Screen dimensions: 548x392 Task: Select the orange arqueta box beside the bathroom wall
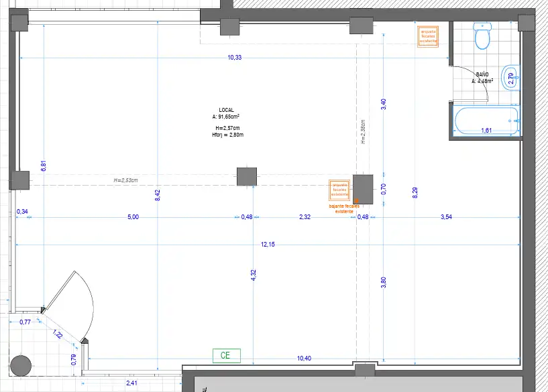[428, 36]
